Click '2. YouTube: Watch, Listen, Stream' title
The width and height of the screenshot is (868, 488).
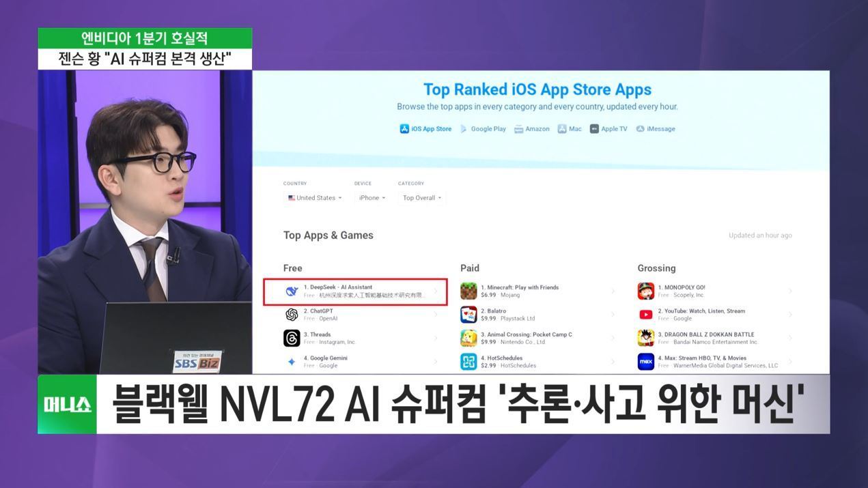click(x=701, y=311)
